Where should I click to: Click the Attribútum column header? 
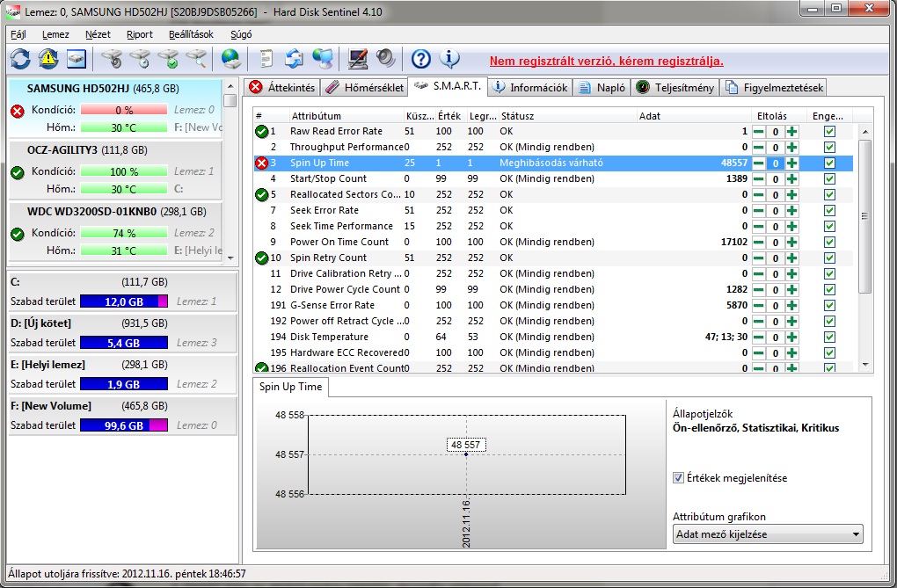click(x=346, y=116)
